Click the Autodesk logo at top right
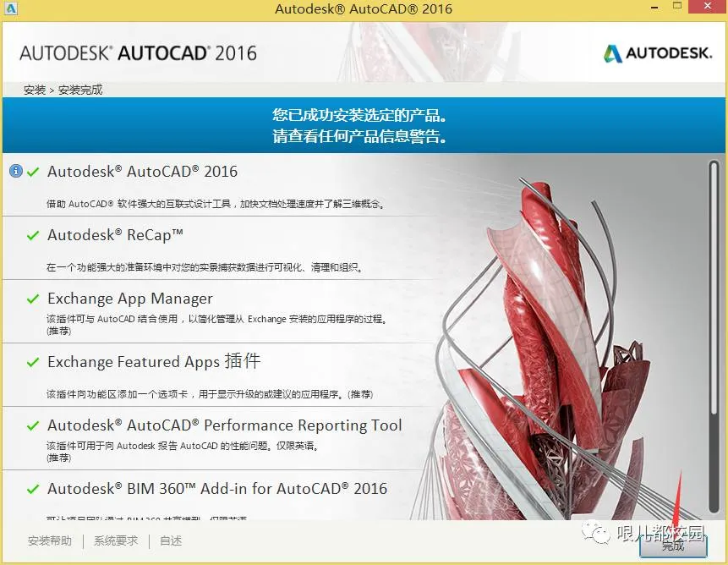 [658, 53]
